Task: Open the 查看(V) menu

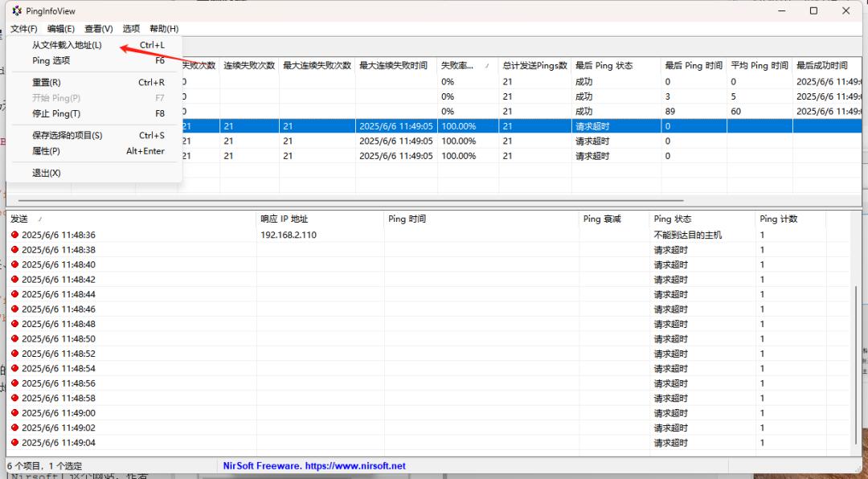Action: point(99,29)
